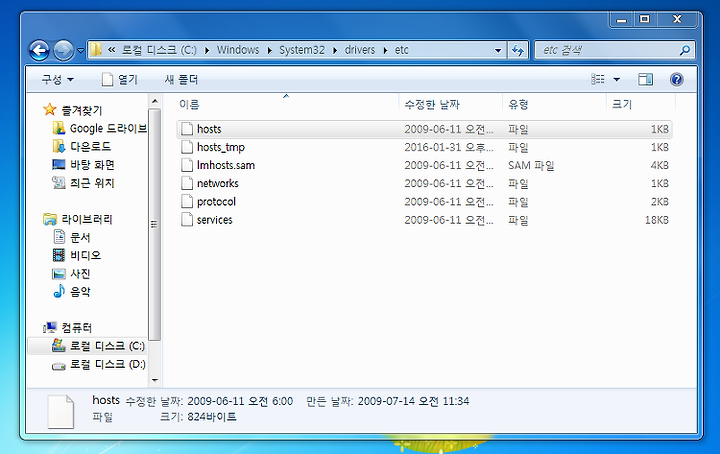Click the networks file name
The image size is (720, 454).
(218, 183)
